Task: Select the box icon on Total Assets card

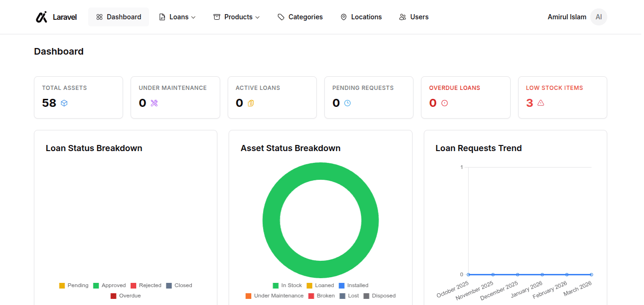Action: pos(64,103)
